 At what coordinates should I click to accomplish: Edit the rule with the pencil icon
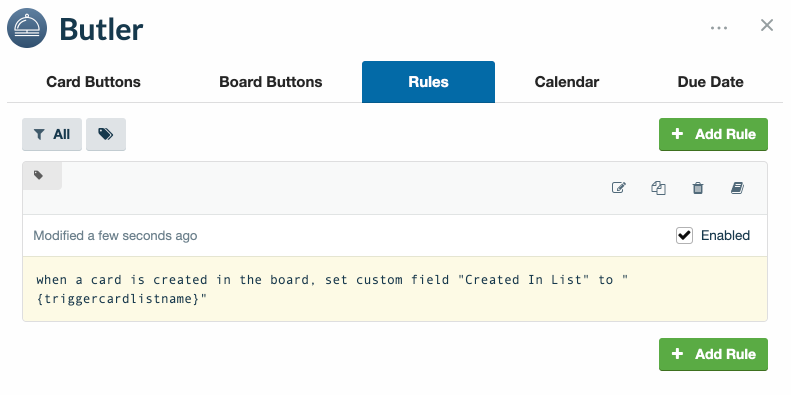coord(618,188)
